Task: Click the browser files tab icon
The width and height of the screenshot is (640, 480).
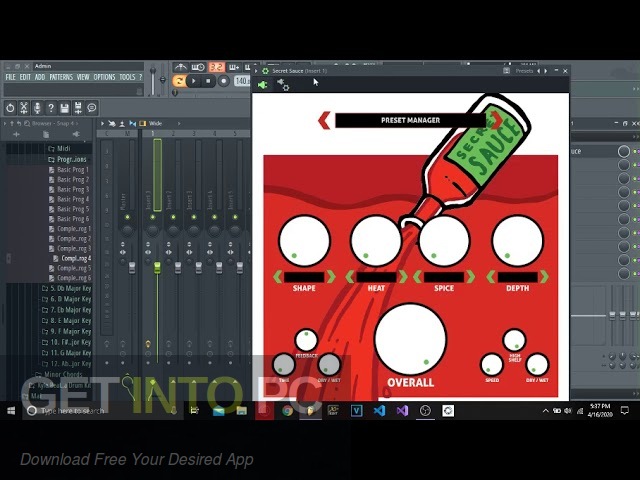Action: coord(46,134)
